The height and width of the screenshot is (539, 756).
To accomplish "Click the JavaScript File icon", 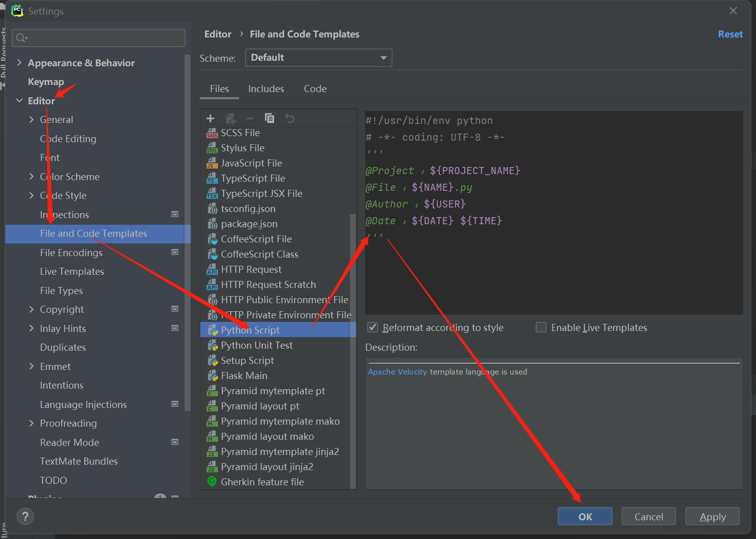I will pyautogui.click(x=212, y=163).
